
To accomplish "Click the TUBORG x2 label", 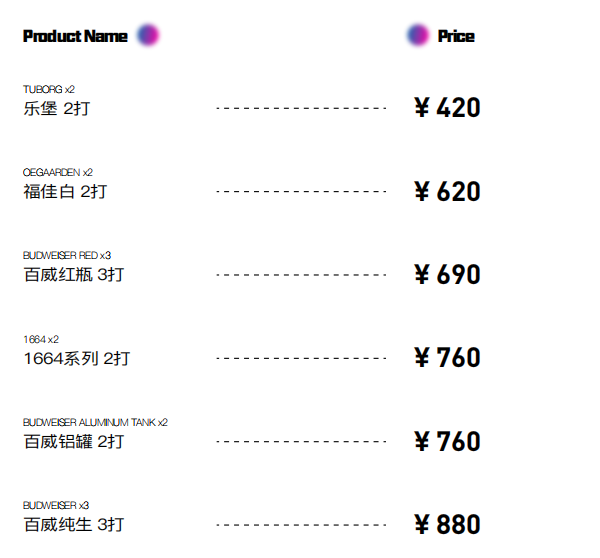I will [x=49, y=89].
